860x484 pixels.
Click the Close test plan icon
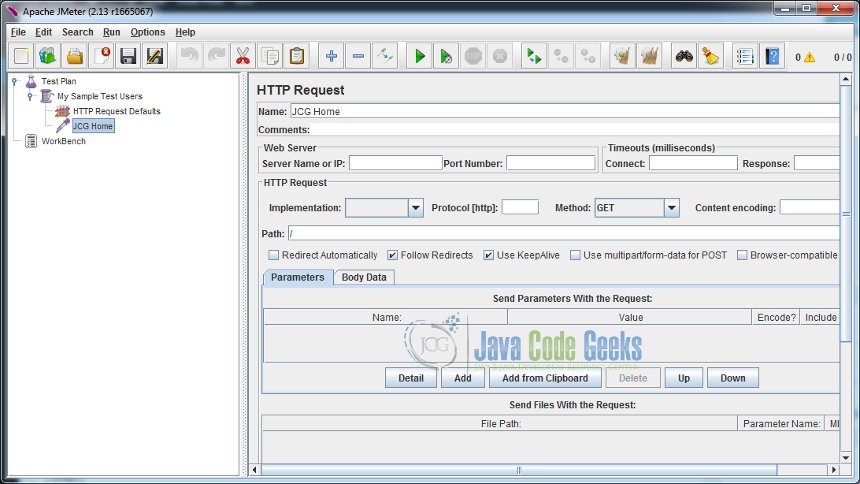(101, 56)
